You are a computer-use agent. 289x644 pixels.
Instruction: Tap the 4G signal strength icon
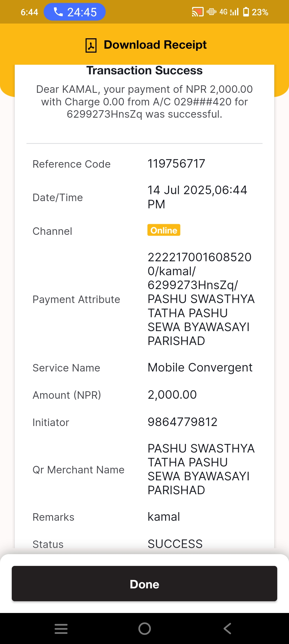[x=229, y=12]
